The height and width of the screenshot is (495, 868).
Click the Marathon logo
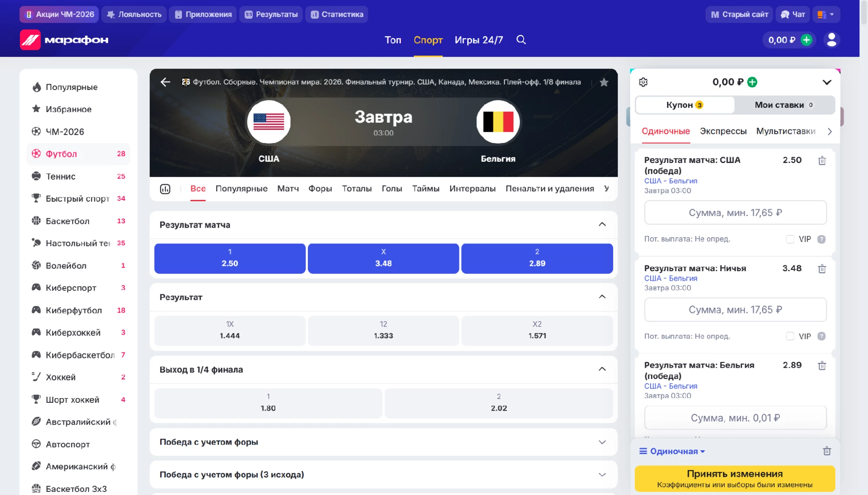point(64,40)
